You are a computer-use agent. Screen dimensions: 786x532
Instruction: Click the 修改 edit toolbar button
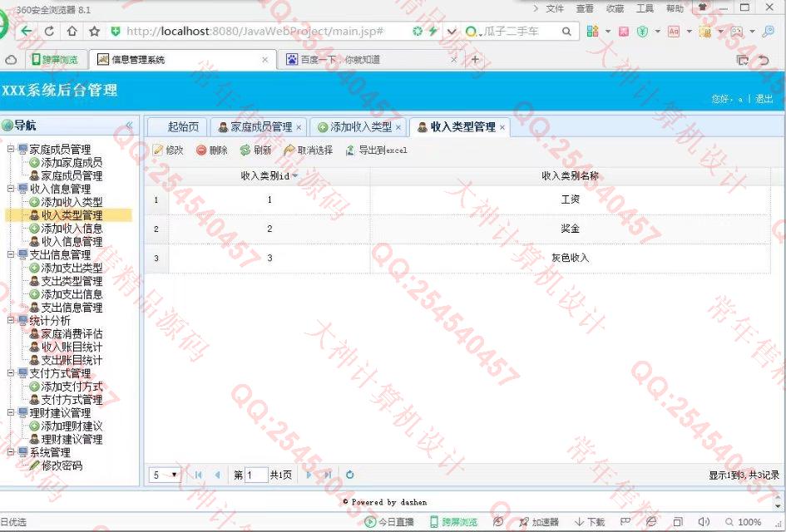[x=168, y=150]
